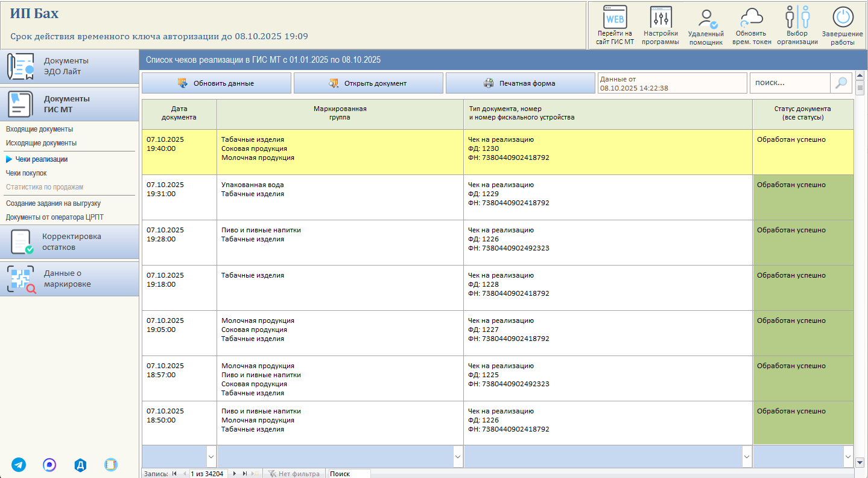Click the record navigator Поиск box

point(349,474)
